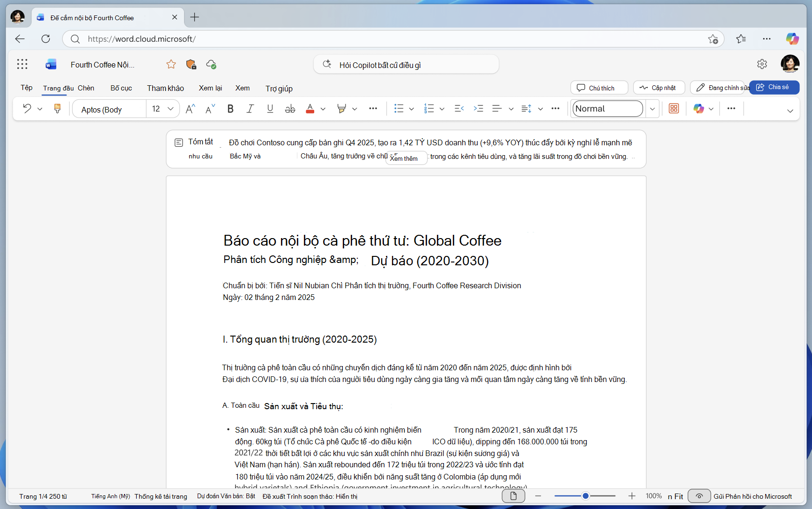812x509 pixels.
Task: Adjust the zoom slider handle
Action: (585, 496)
